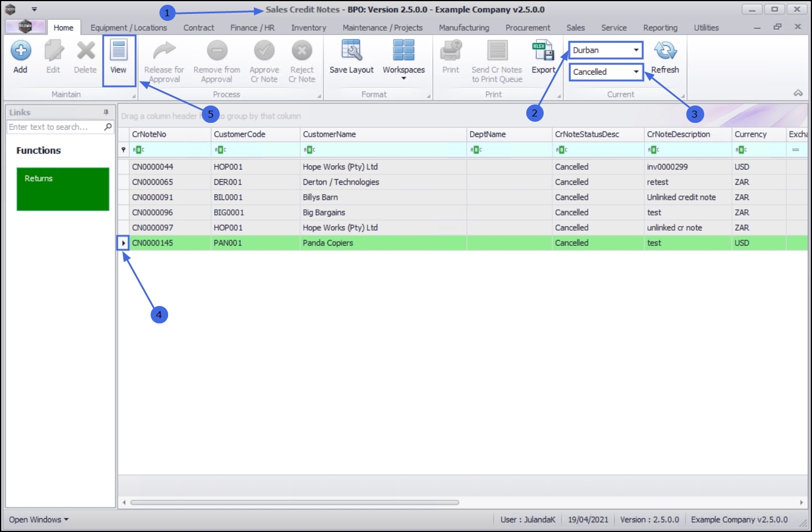
Task: Click the scroll left arrow of grid
Action: click(123, 502)
